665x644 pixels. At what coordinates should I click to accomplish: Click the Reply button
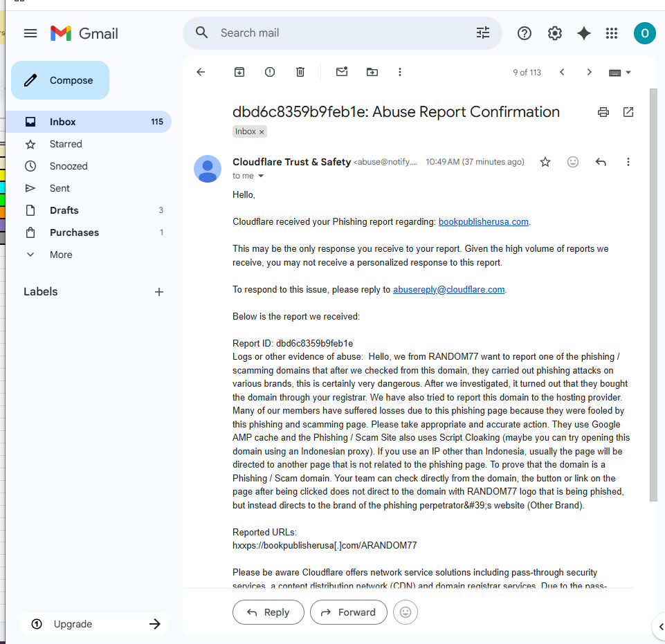[x=268, y=611]
